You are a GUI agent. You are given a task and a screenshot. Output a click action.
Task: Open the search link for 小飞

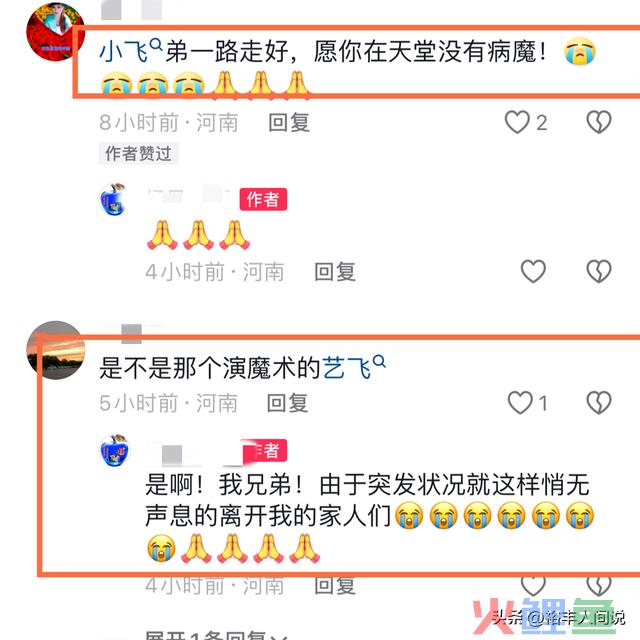131,51
